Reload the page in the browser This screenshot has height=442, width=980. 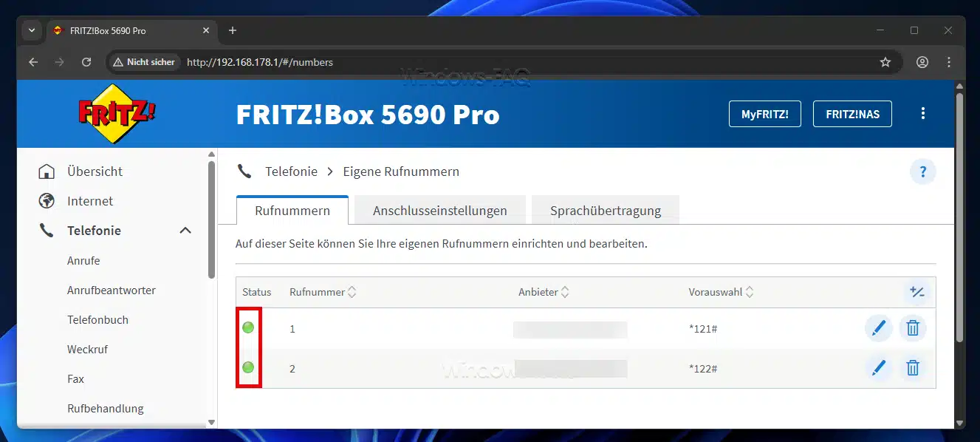pos(86,62)
